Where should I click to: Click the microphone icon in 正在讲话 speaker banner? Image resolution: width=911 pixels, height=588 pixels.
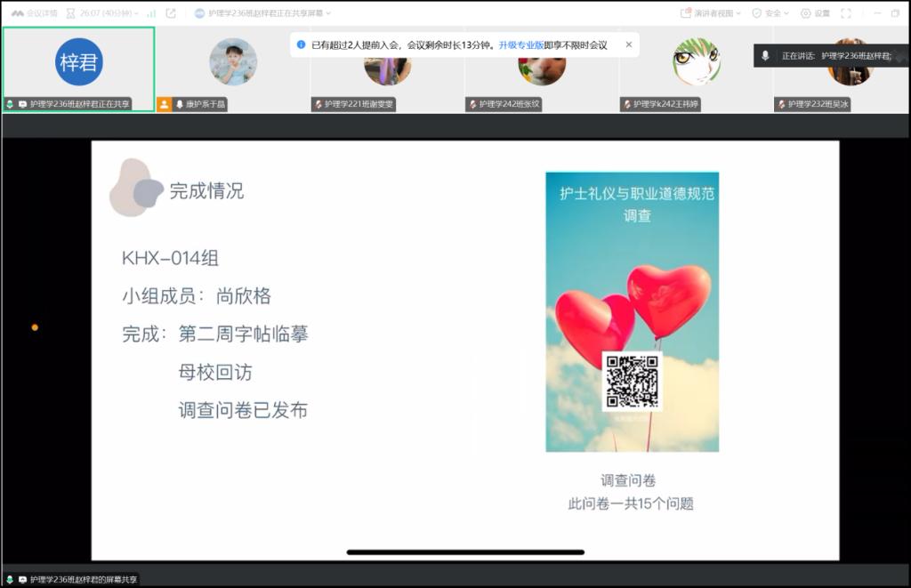click(765, 55)
